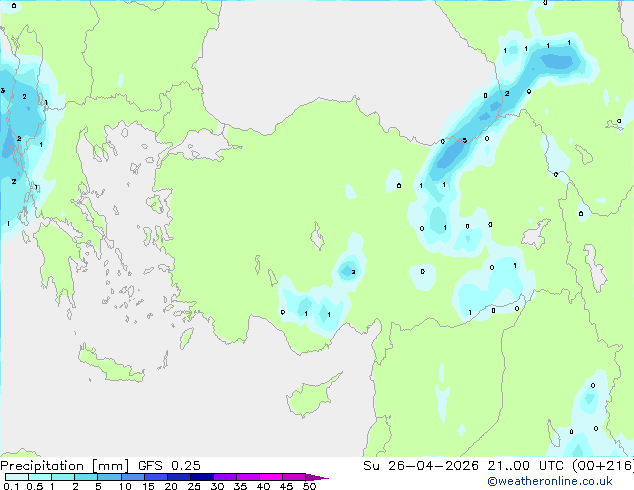Click the over-50 mm arrow tip of legend
634x490 pixels.
pos(317,477)
